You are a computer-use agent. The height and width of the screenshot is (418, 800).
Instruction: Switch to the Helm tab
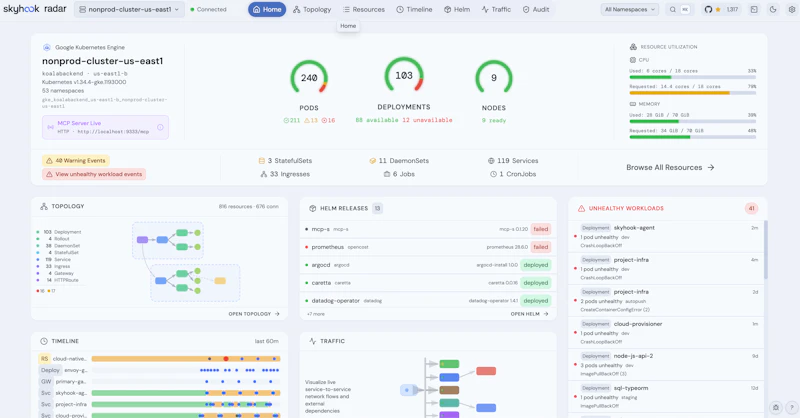457,9
